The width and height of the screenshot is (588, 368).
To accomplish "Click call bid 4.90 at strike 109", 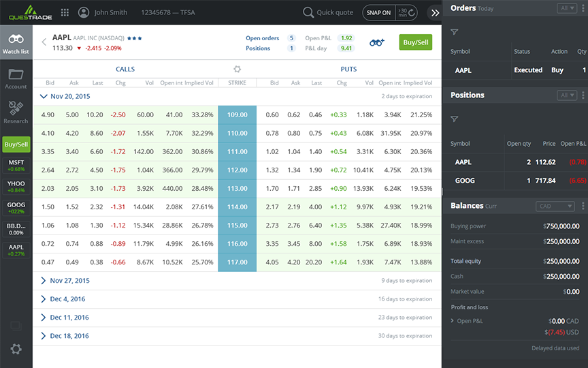I will tap(48, 115).
